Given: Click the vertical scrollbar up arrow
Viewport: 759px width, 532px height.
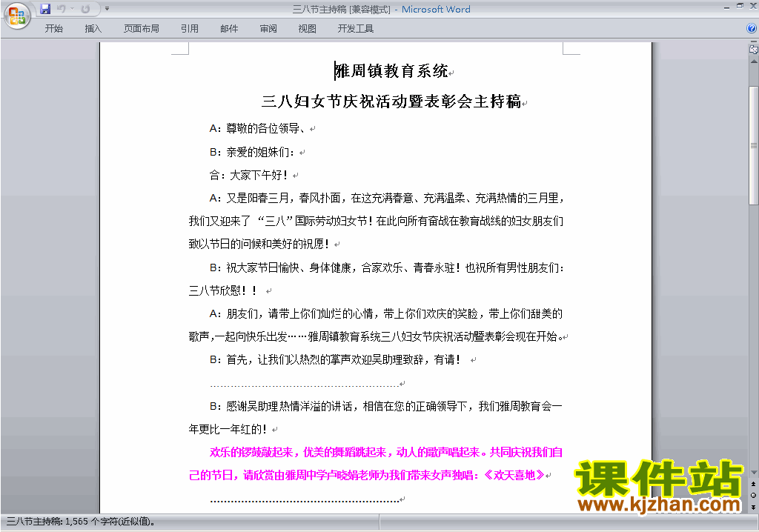Looking at the screenshot, I should pyautogui.click(x=753, y=61).
